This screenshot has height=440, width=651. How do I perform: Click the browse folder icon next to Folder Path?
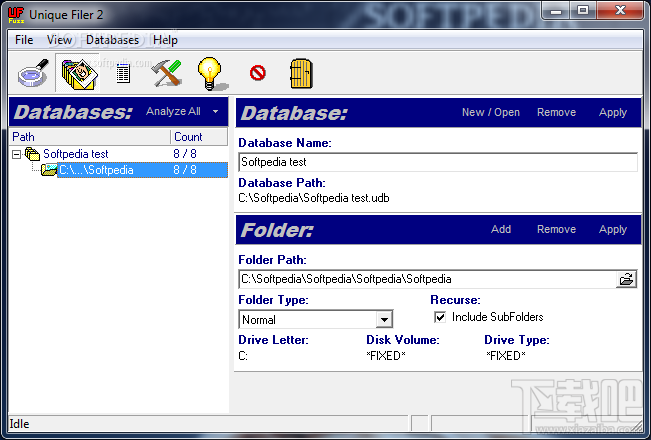pyautogui.click(x=626, y=279)
